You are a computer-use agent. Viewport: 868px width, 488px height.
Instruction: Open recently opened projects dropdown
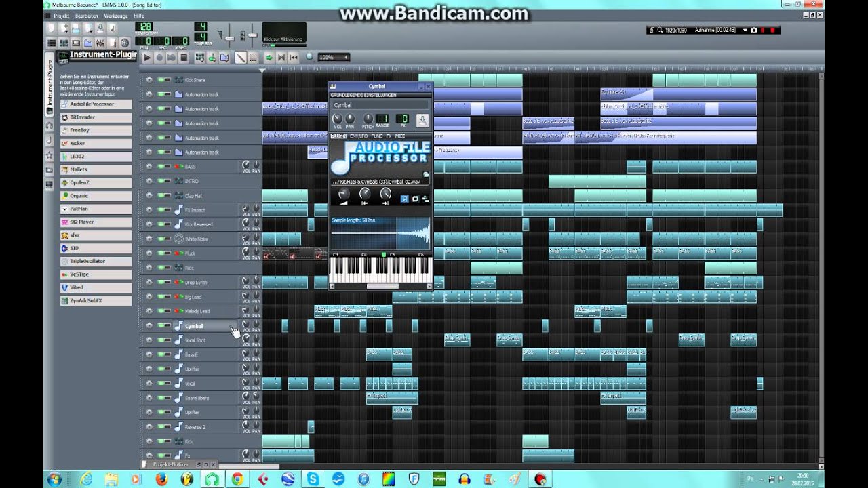tap(87, 28)
